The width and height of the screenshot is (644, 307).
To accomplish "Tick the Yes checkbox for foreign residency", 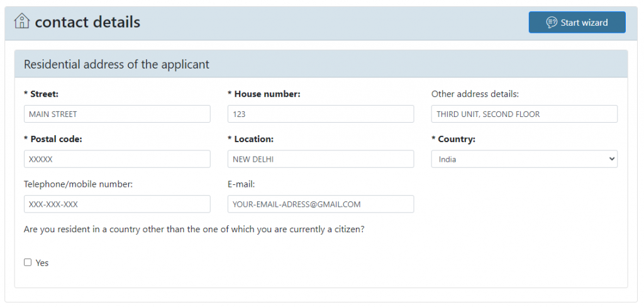I will click(x=28, y=262).
